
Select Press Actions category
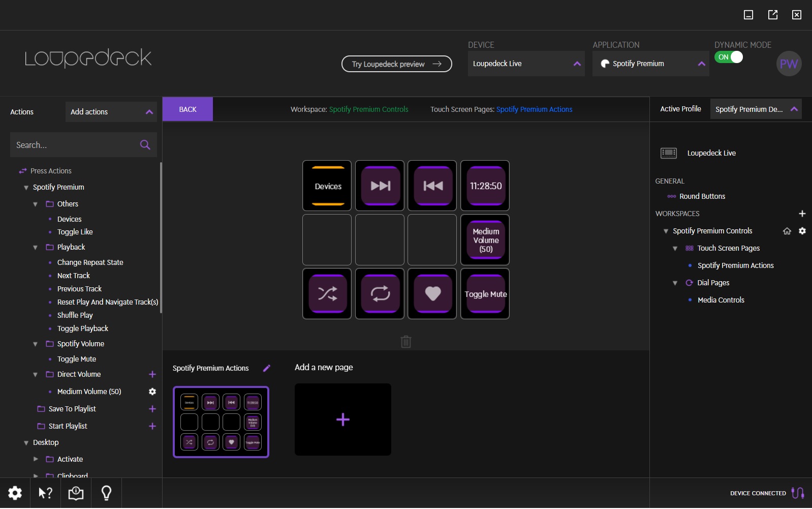coord(51,171)
